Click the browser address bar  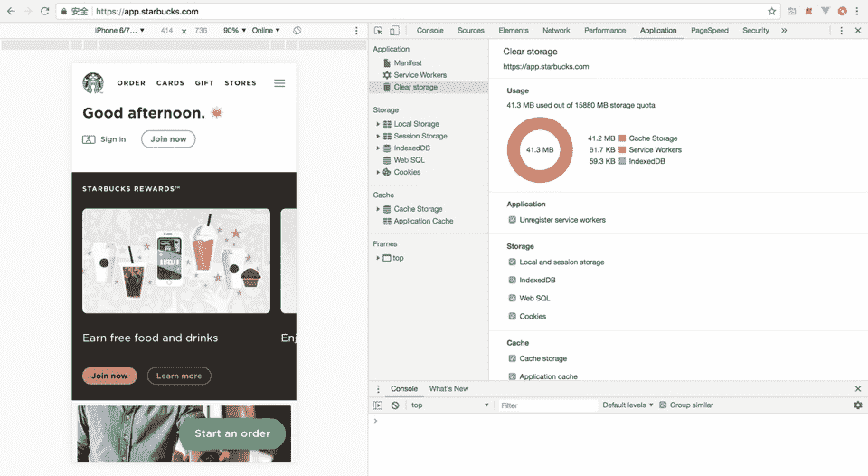point(418,11)
